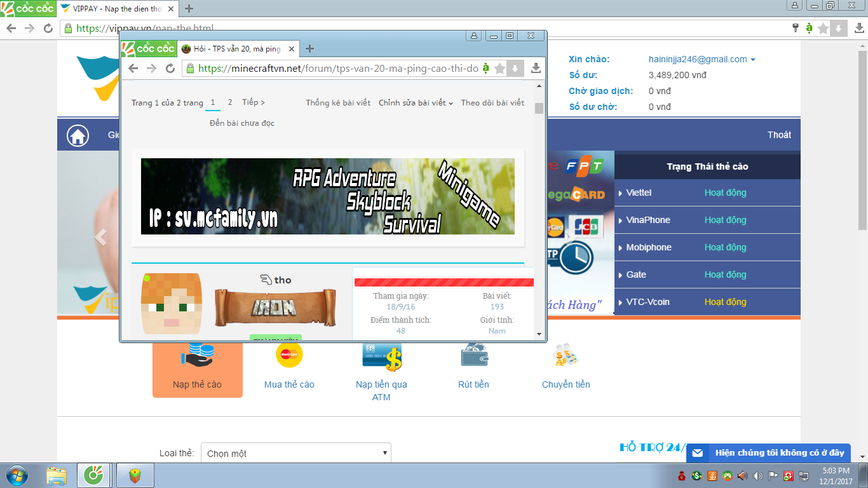
Task: Select the 'Nạp thẻ cào' service icon
Action: coord(197,355)
